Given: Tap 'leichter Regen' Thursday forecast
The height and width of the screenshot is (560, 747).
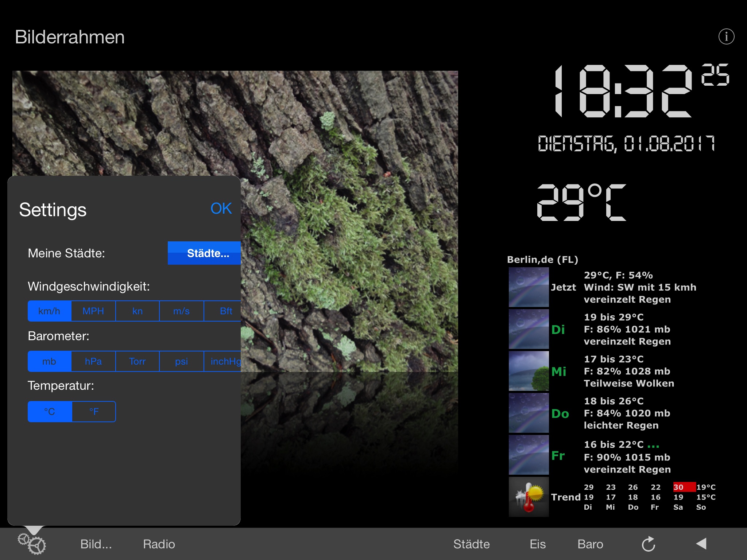Looking at the screenshot, I should pos(621,425).
